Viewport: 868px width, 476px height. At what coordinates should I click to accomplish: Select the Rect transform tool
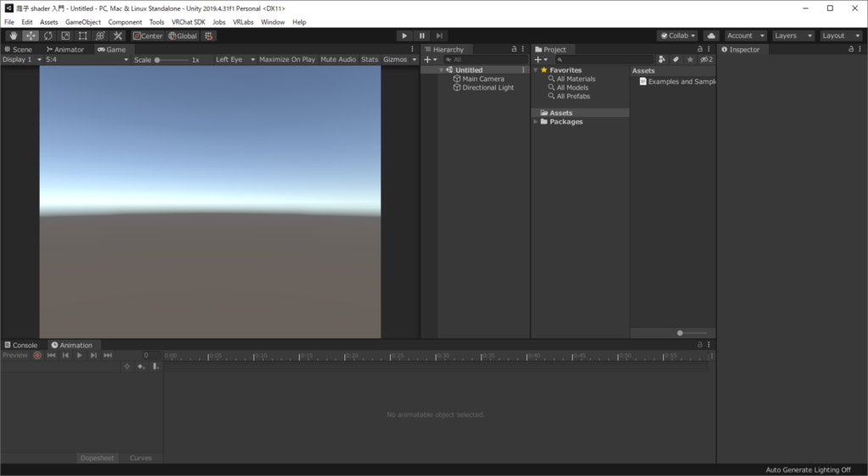point(82,36)
